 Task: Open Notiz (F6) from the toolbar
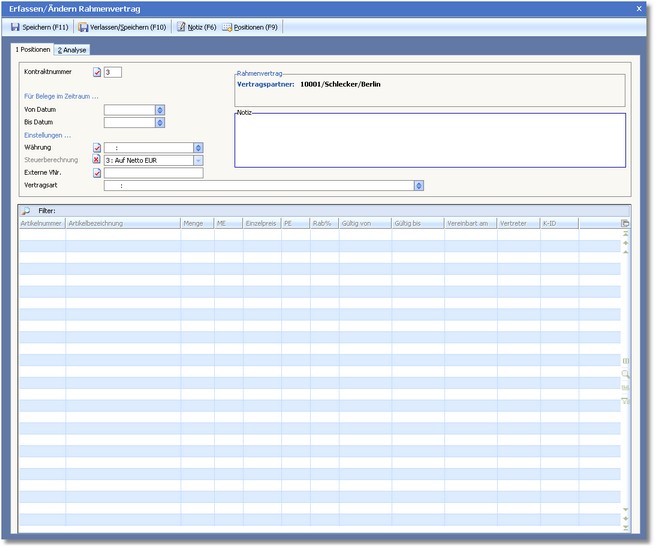(196, 27)
